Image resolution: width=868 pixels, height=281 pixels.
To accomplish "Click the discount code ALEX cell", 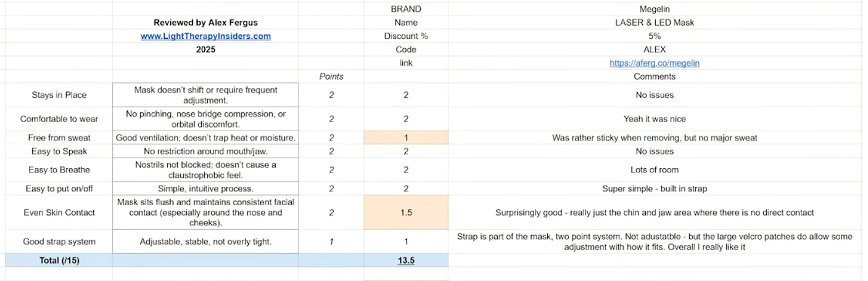I will 655,49.
